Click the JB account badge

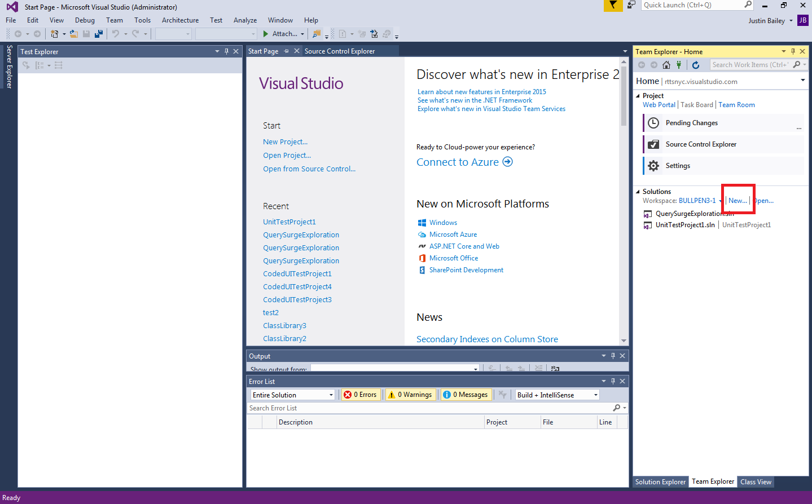coord(803,20)
